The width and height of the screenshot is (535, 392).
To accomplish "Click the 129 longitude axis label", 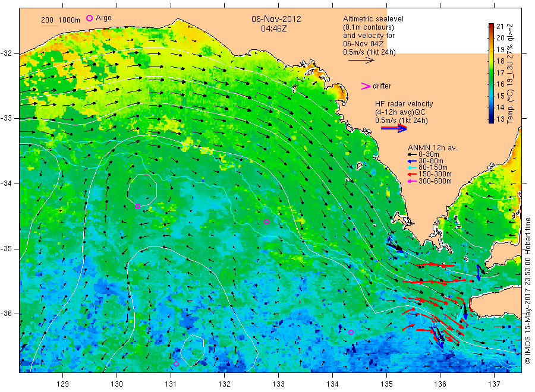I will coord(63,384).
